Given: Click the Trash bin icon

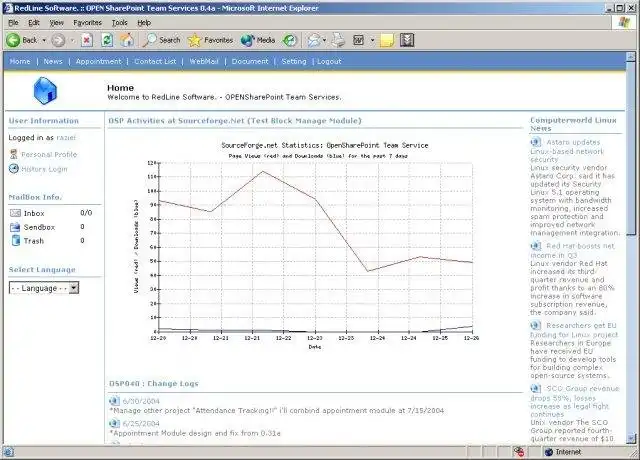Looking at the screenshot, I should click(x=16, y=240).
